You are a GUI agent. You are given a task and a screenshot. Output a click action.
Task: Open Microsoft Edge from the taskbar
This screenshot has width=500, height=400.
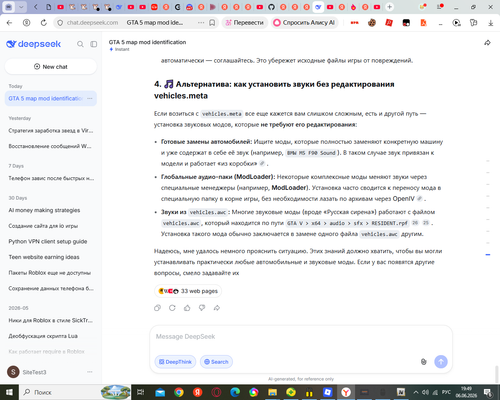pyautogui.click(x=235, y=392)
